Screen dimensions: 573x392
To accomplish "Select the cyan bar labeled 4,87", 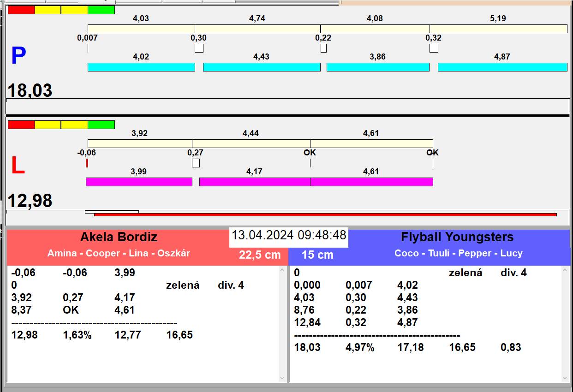I will coord(502,67).
